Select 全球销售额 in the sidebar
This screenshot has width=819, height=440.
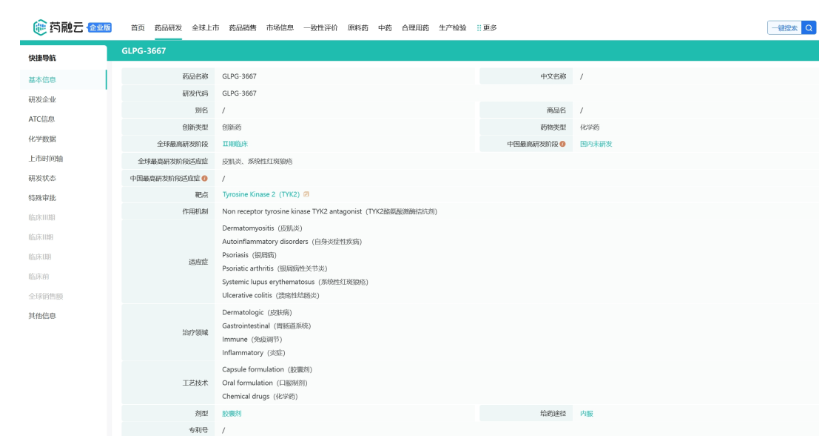tap(45, 296)
